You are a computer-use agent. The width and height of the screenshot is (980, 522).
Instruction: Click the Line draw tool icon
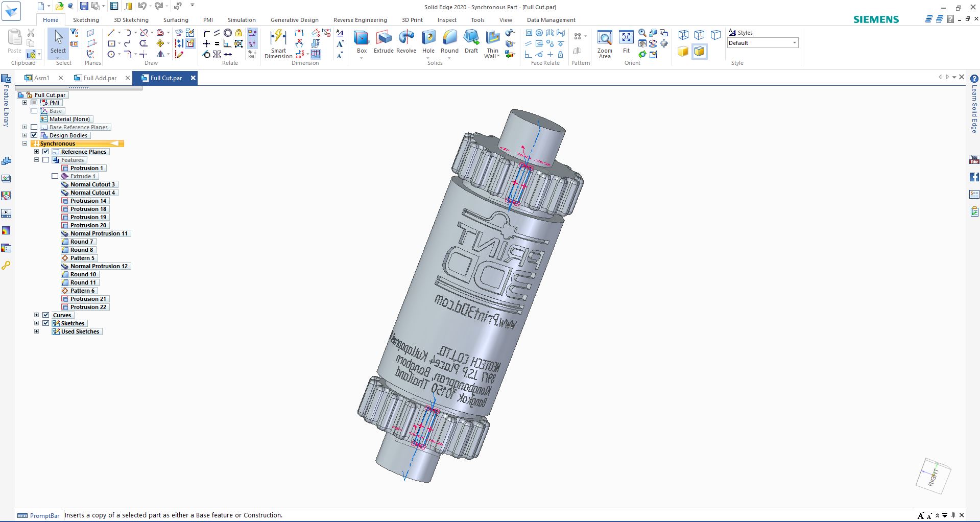(x=111, y=33)
